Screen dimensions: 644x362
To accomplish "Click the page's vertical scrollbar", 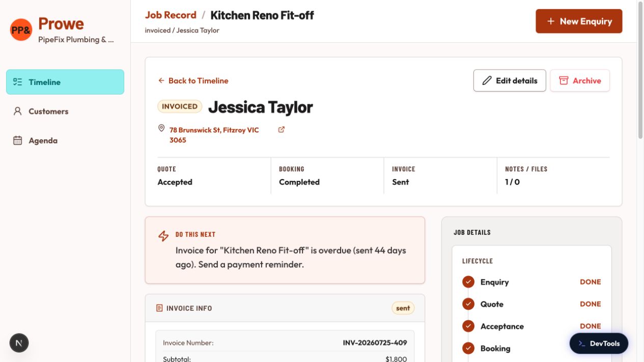I will pos(640,71).
